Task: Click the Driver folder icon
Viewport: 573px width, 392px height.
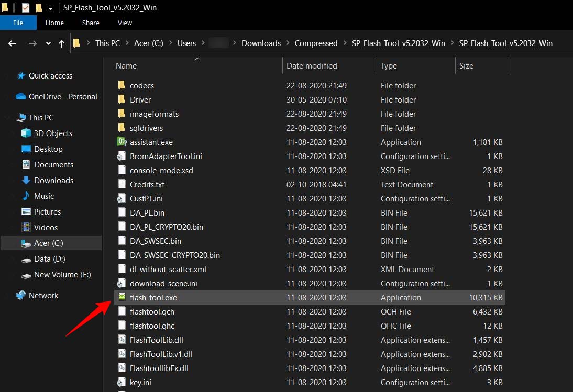Action: 122,99
